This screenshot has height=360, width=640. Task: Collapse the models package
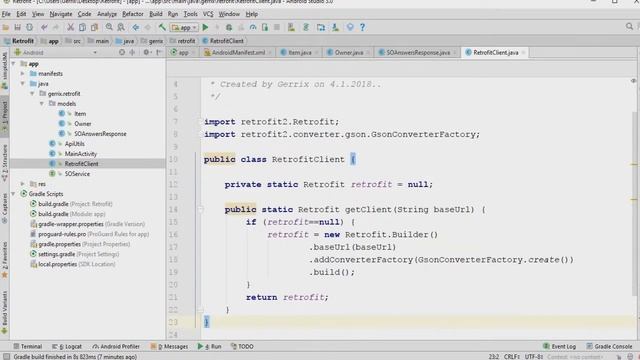click(x=42, y=104)
